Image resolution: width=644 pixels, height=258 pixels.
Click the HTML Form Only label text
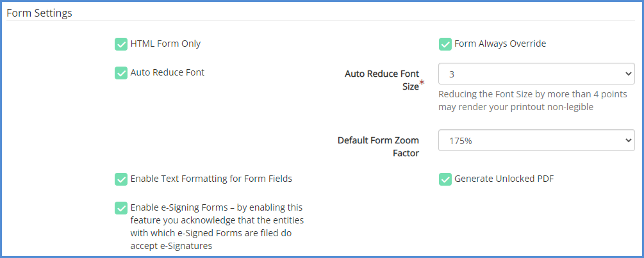pos(165,44)
